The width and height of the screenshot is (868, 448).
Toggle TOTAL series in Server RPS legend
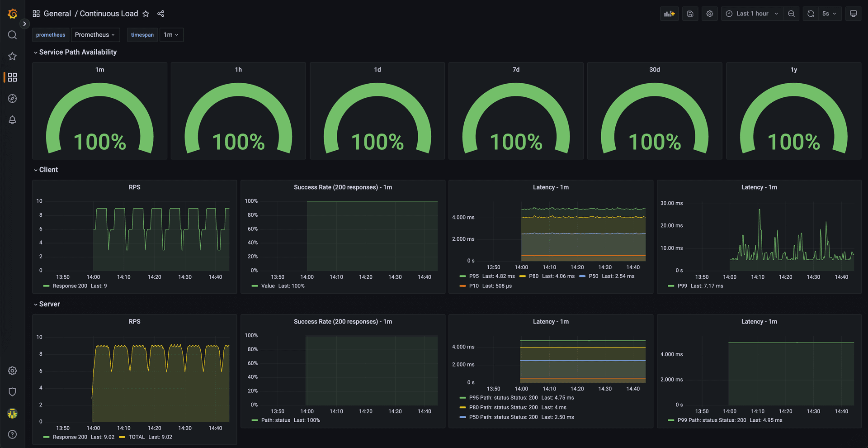pyautogui.click(x=136, y=437)
